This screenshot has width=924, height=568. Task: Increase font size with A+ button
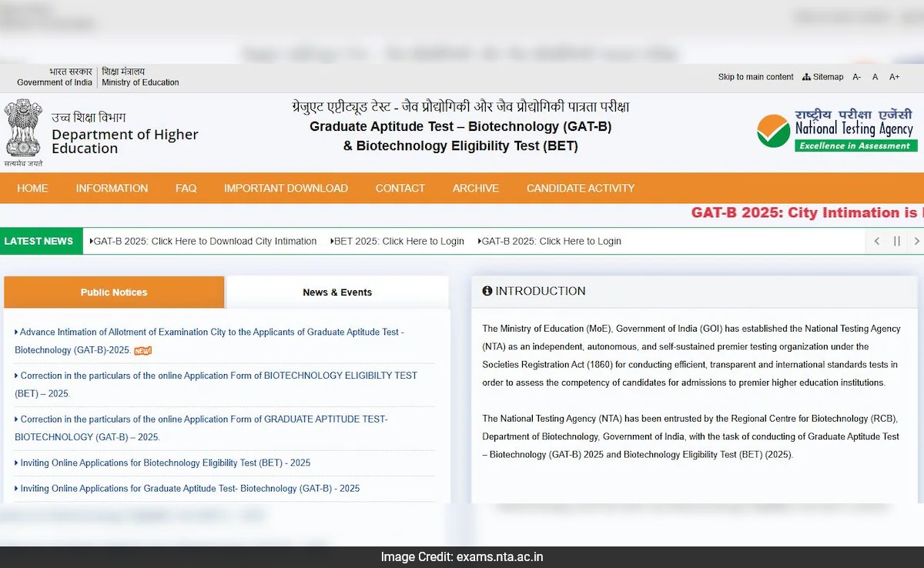(894, 77)
